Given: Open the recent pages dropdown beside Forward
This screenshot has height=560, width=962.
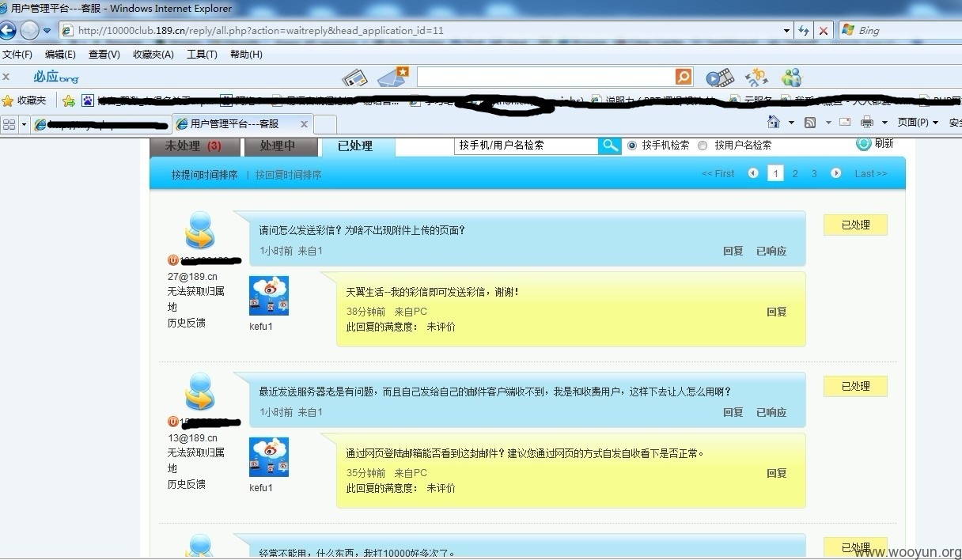Looking at the screenshot, I should (x=47, y=31).
